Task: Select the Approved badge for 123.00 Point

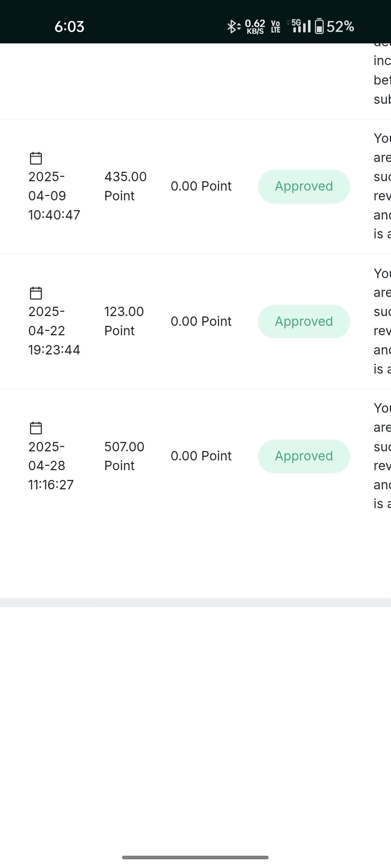Action: [x=304, y=322]
